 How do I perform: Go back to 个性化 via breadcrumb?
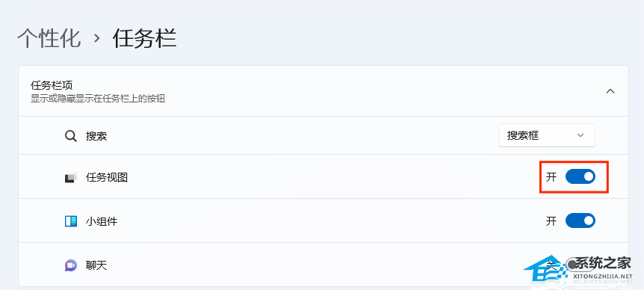(x=49, y=39)
